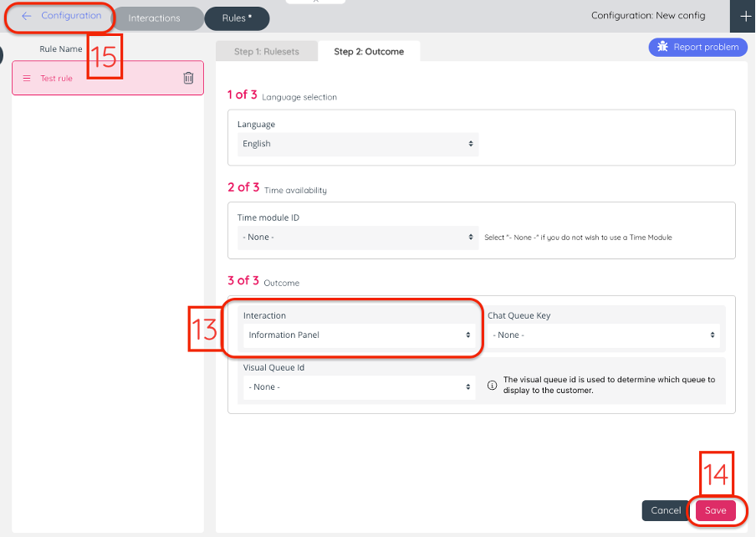This screenshot has height=537, width=756.
Task: Click the trash icon on Test rule
Action: click(188, 78)
